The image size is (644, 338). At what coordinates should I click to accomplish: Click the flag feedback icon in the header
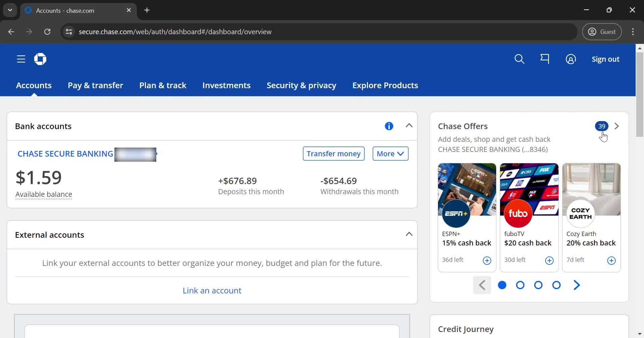click(x=545, y=59)
